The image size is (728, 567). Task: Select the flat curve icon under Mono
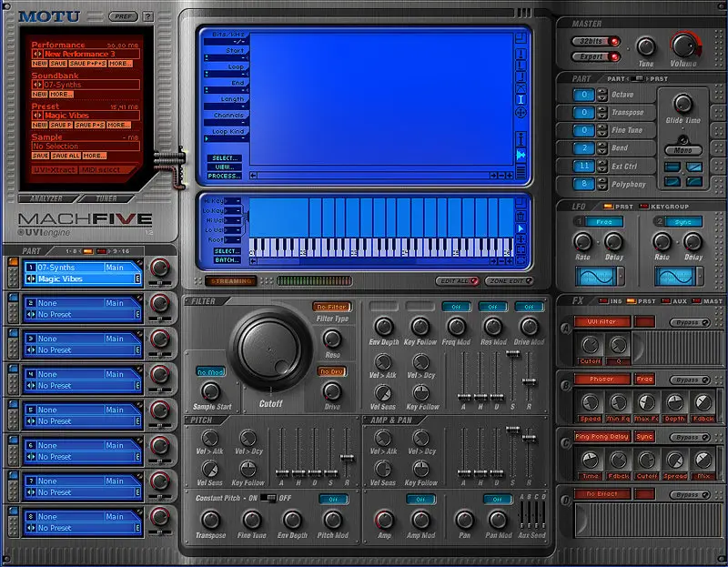[x=672, y=167]
